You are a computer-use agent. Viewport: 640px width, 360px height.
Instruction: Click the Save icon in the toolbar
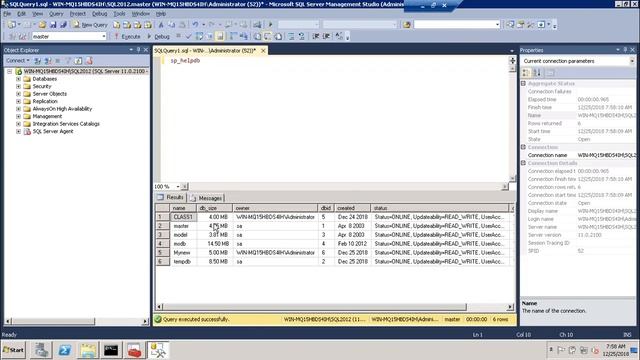pos(53,25)
